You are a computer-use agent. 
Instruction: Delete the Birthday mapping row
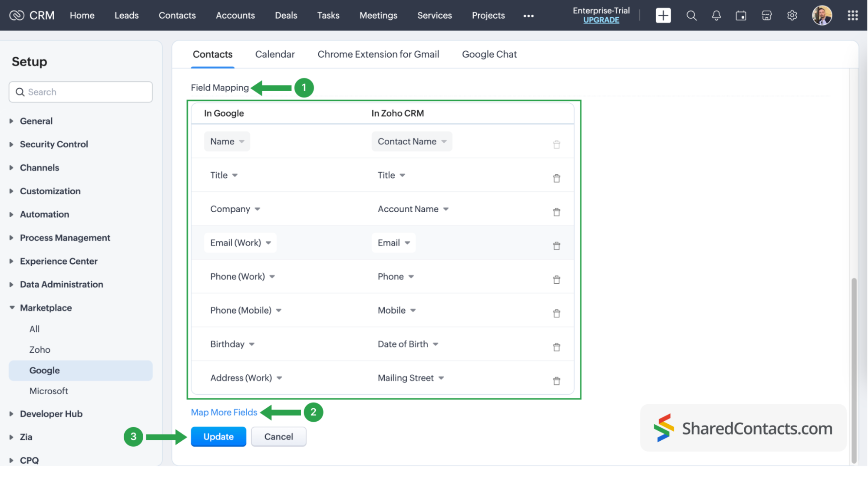556,347
